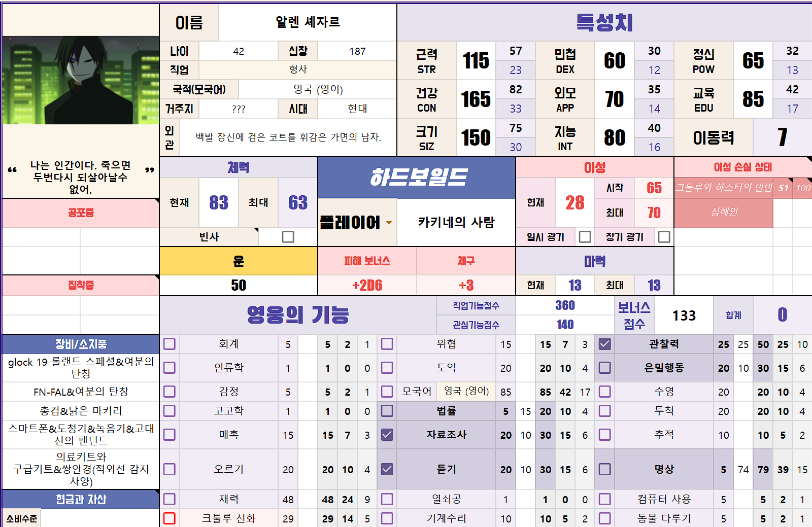Screen dimensions: 812x527
Task: Tick the 장기 광기 checkbox
Action: click(664, 237)
